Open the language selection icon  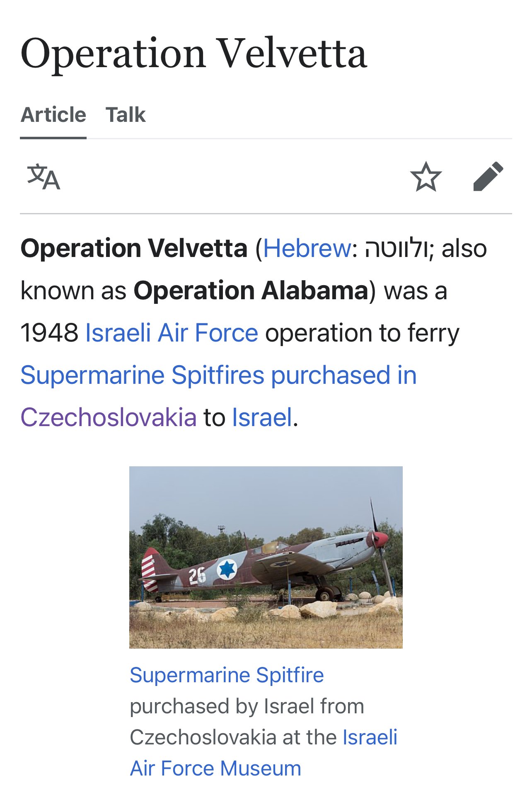(x=44, y=177)
